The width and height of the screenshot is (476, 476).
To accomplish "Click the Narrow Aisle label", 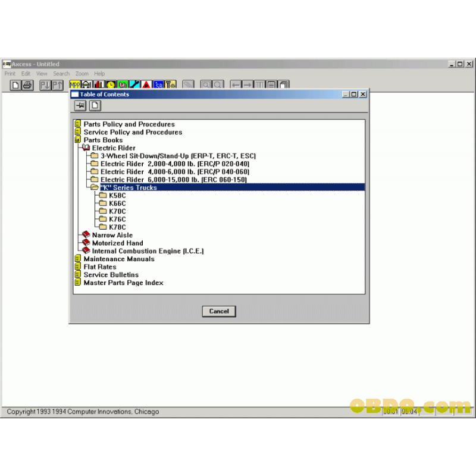I will [112, 235].
